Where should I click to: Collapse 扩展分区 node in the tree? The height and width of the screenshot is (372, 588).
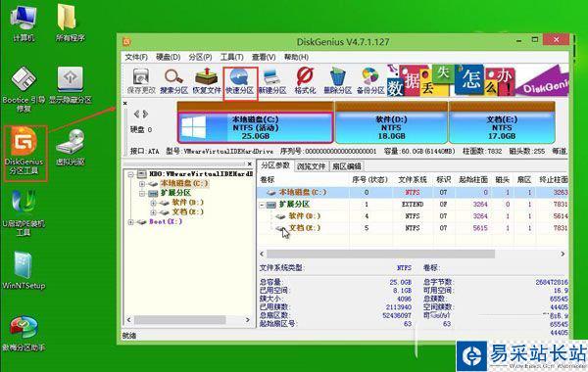click(x=142, y=193)
